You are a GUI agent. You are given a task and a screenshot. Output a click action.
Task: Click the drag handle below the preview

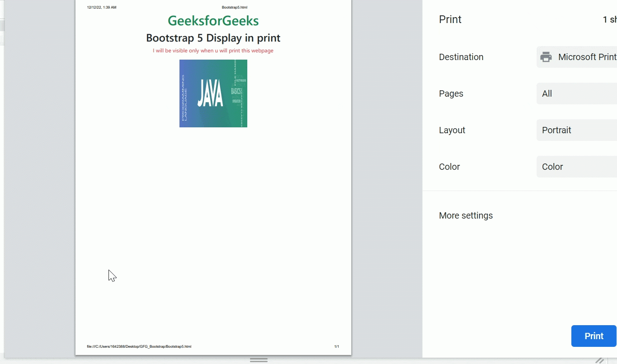click(x=259, y=359)
